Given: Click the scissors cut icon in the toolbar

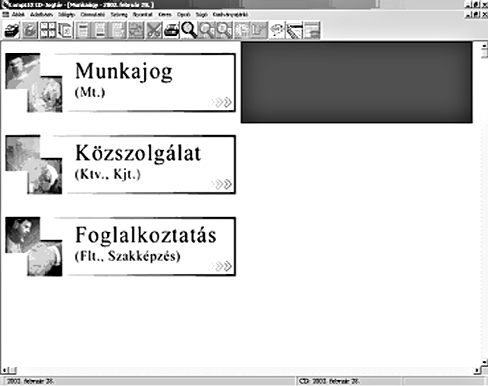Looking at the screenshot, I should pyautogui.click(x=154, y=30).
